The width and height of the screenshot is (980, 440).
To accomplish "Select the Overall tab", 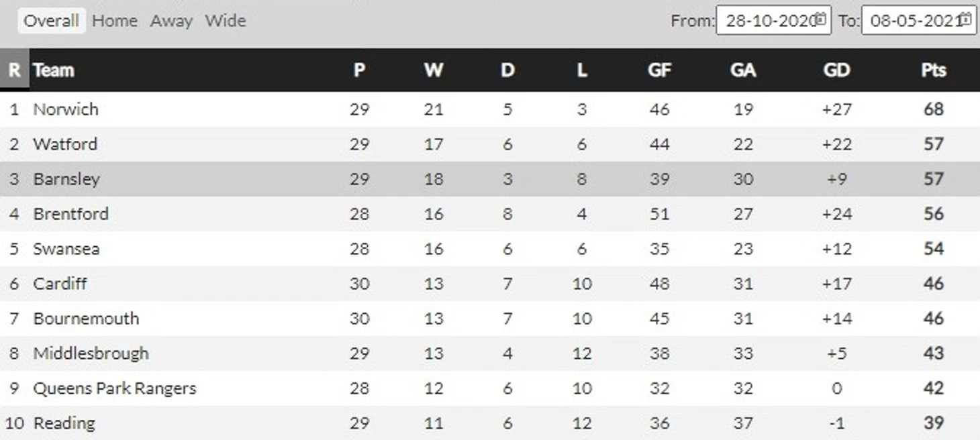I will (x=52, y=21).
